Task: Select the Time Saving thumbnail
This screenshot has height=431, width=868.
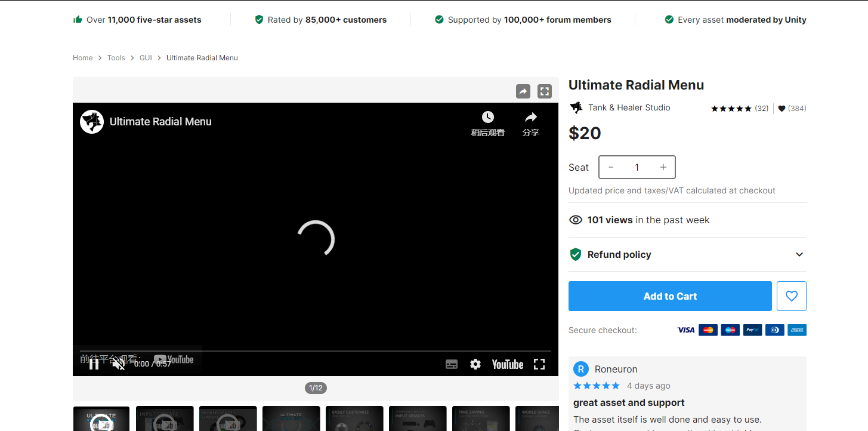Action: (481, 418)
